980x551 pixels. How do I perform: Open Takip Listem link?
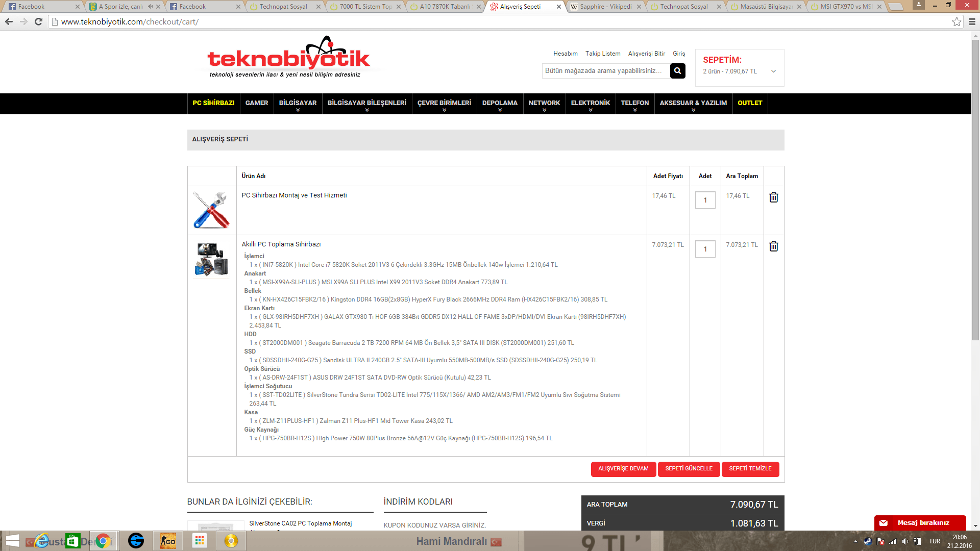coord(603,54)
